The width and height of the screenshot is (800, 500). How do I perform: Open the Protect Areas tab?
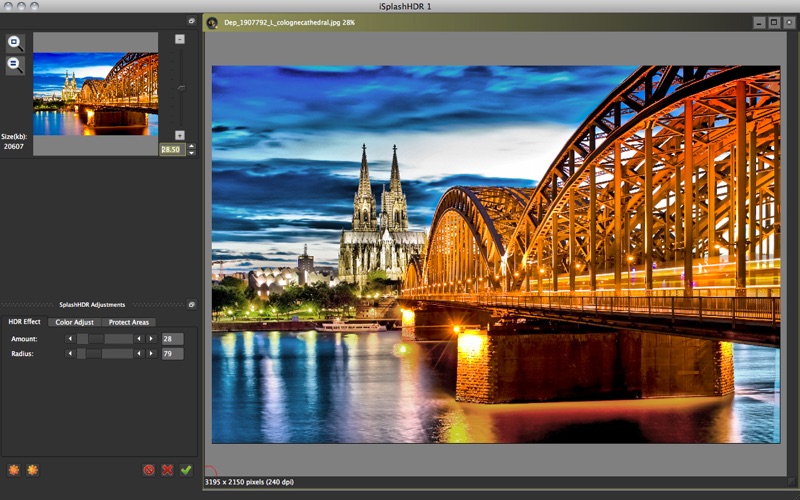coord(129,322)
